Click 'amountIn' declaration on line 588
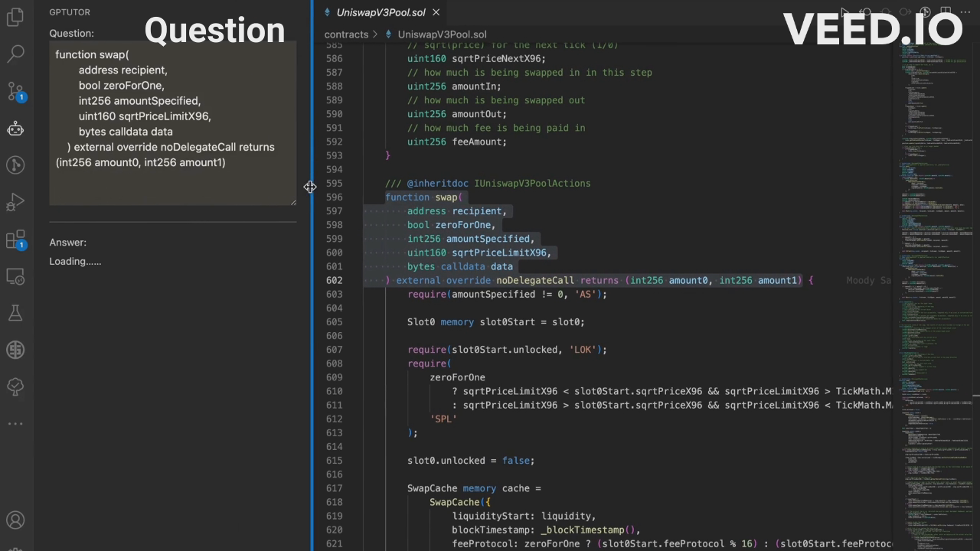The width and height of the screenshot is (980, 551). point(473,86)
